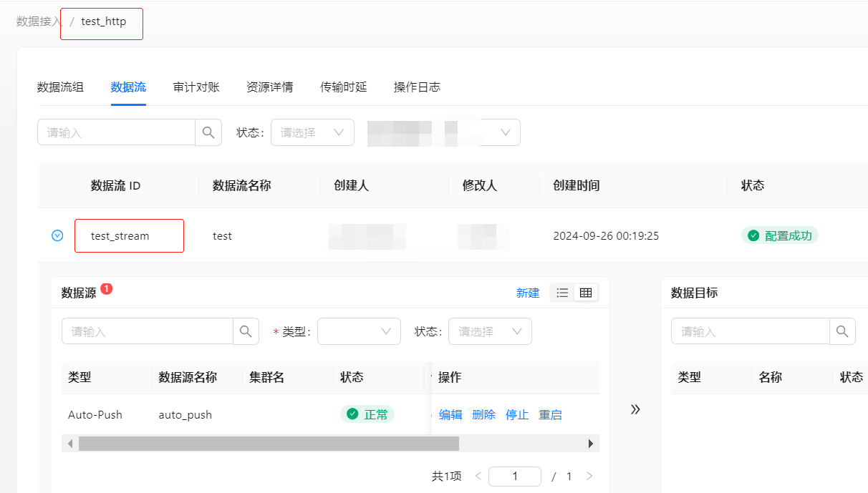
Task: Open the 类型 dropdown in data source
Action: tap(359, 331)
